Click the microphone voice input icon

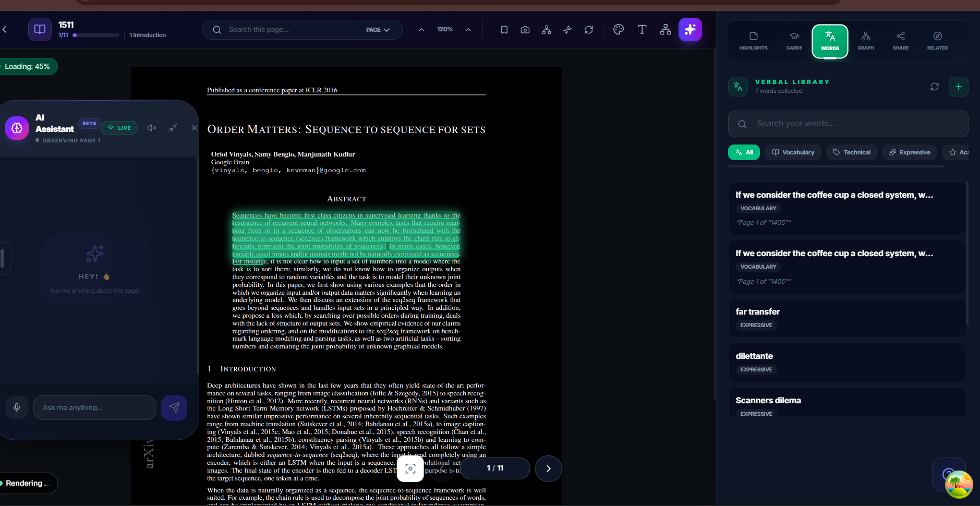pos(17,407)
